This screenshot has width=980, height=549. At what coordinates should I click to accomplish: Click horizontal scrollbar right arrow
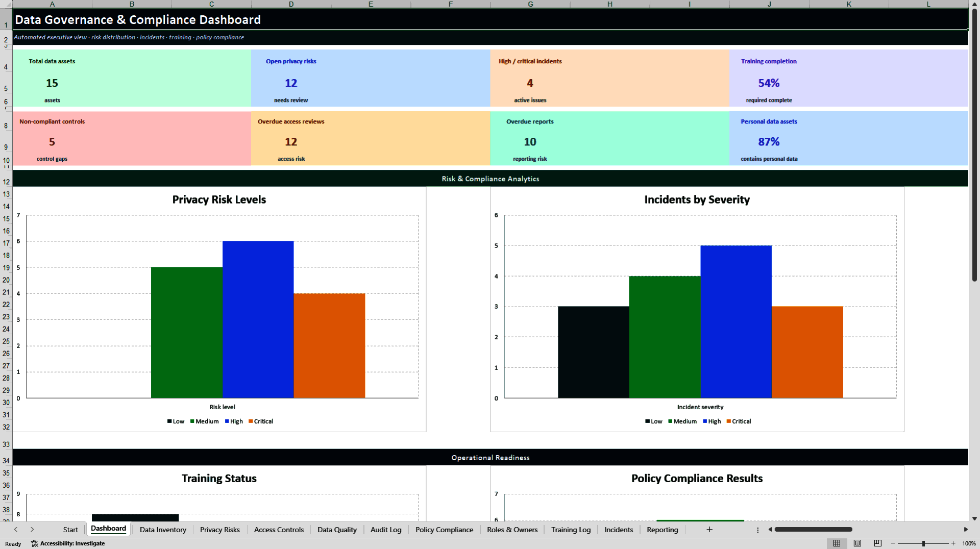click(x=966, y=530)
